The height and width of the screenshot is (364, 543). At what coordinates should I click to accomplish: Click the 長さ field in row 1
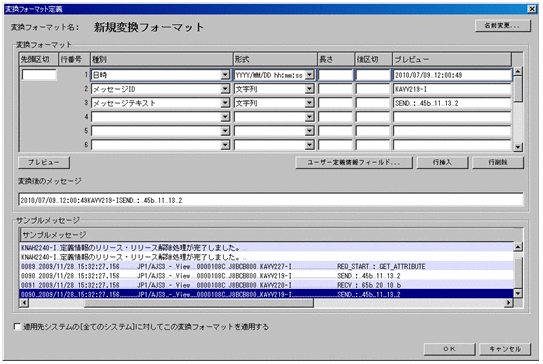[x=336, y=75]
